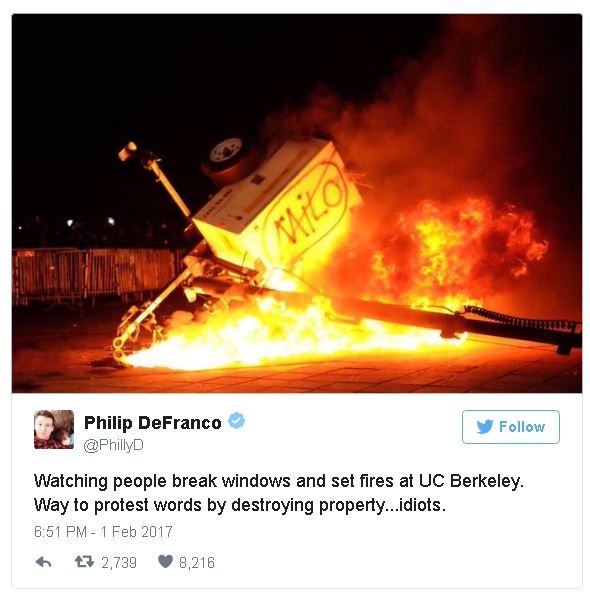
Task: Click the "1 Feb 2017" date text
Action: [x=137, y=532]
